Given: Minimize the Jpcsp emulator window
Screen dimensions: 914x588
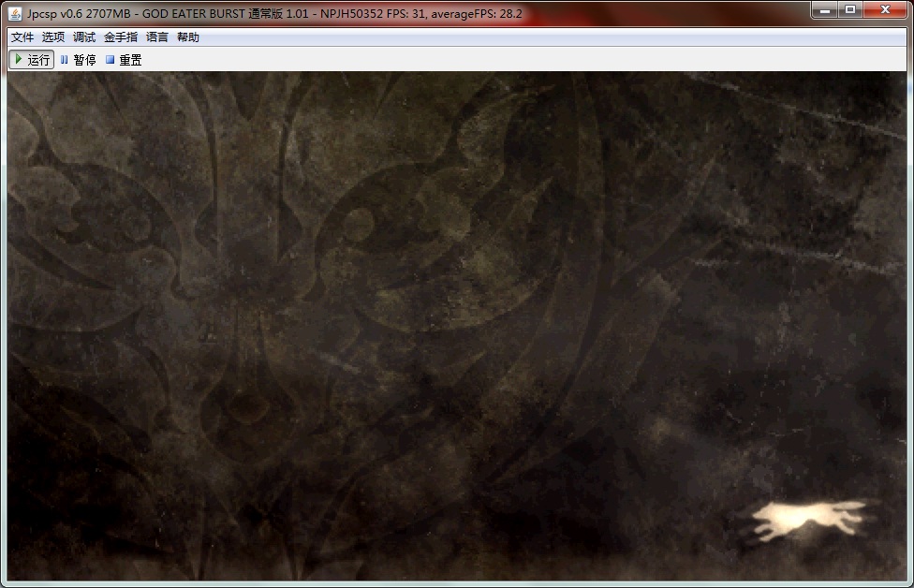Looking at the screenshot, I should [x=824, y=10].
